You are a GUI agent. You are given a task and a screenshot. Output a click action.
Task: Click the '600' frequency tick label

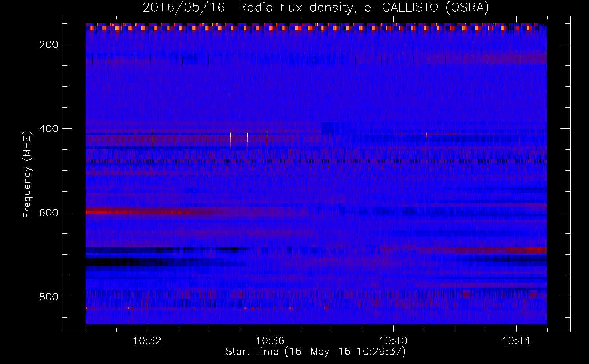[49, 213]
